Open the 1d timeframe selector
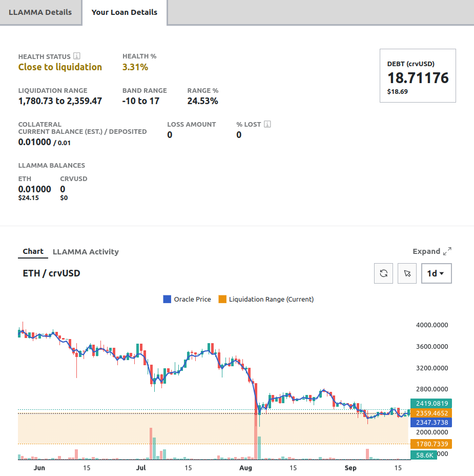The image size is (474, 476). 436,273
